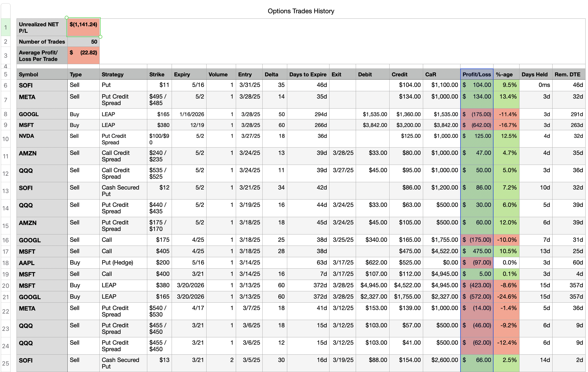Select the percentage cell -16.7%
This screenshot has width=588, height=372.
506,125
